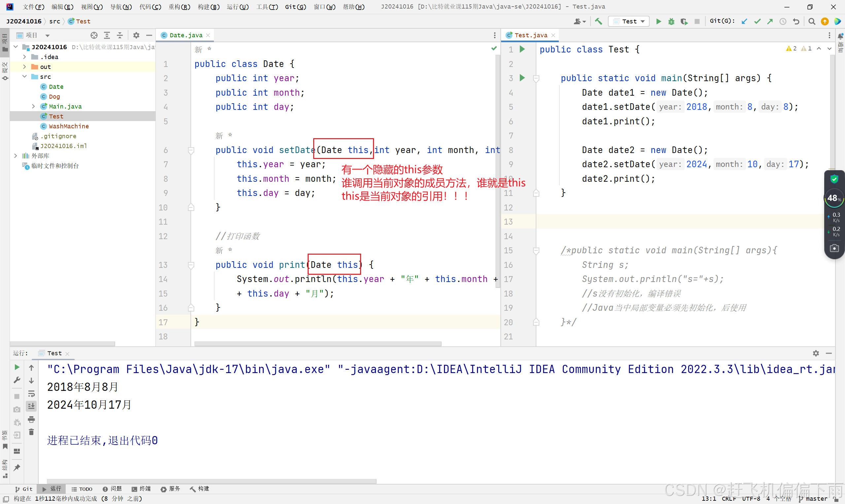Click the Git commit checkmark icon
845x504 pixels.
pyautogui.click(x=757, y=21)
